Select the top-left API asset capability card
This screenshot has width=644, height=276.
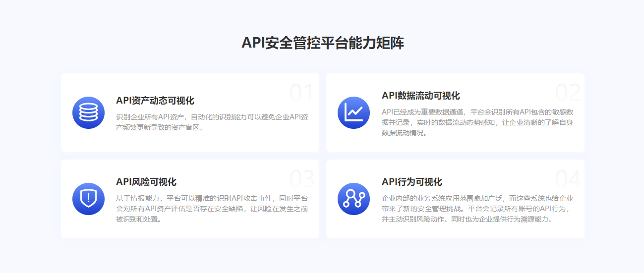click(190, 141)
